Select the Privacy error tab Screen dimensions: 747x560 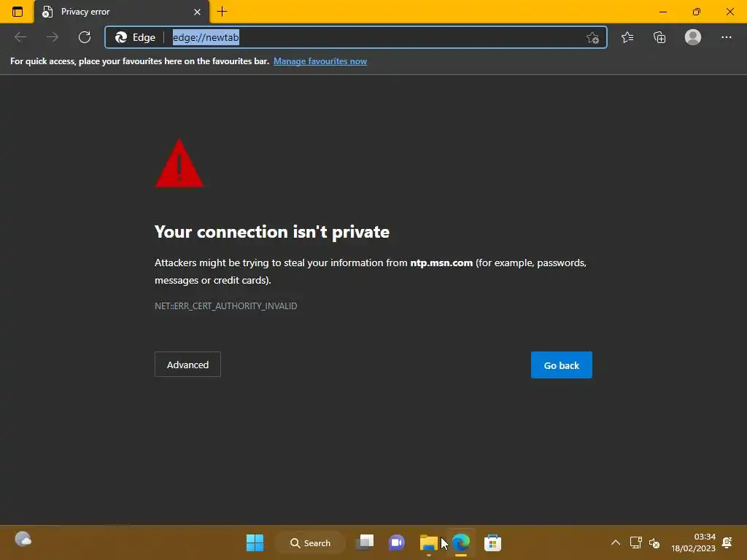(x=122, y=12)
